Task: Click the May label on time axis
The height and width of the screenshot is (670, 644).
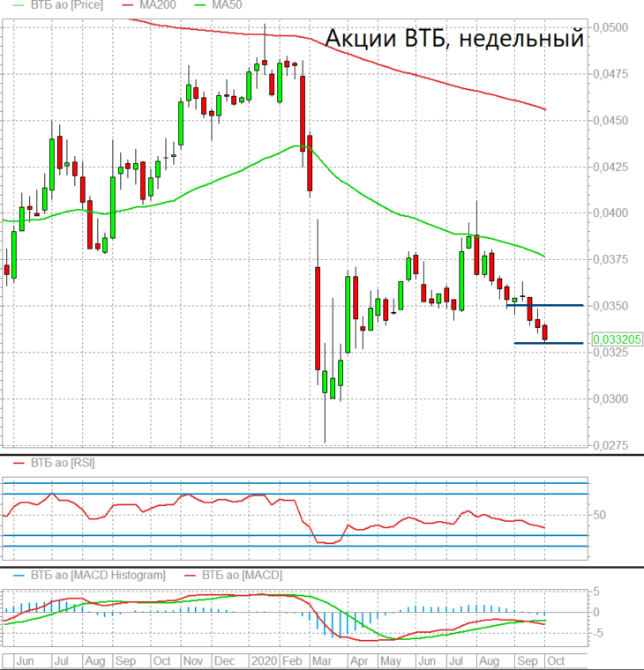Action: (391, 661)
